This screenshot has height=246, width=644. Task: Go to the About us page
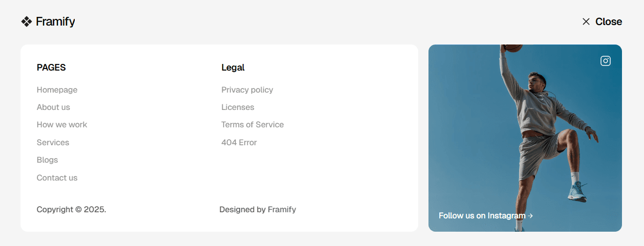click(53, 107)
